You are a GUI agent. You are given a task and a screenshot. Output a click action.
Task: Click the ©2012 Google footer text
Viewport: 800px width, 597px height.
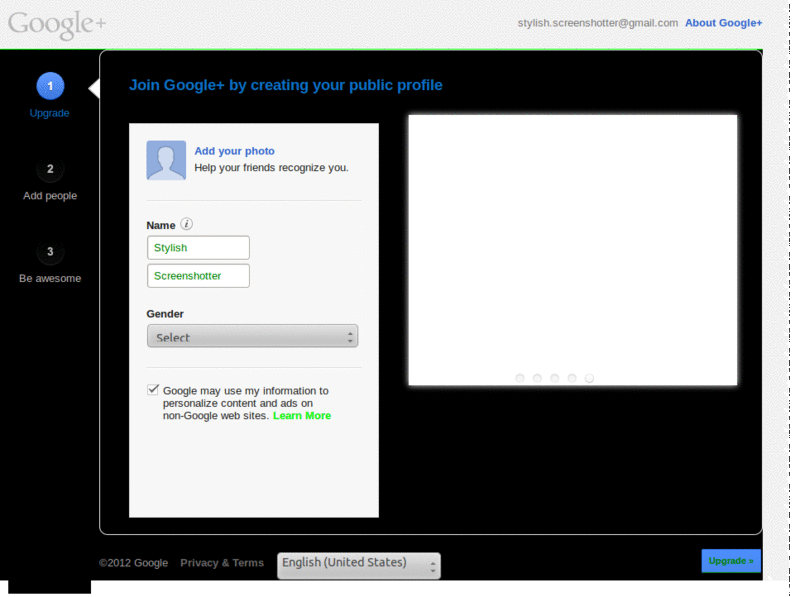point(134,563)
